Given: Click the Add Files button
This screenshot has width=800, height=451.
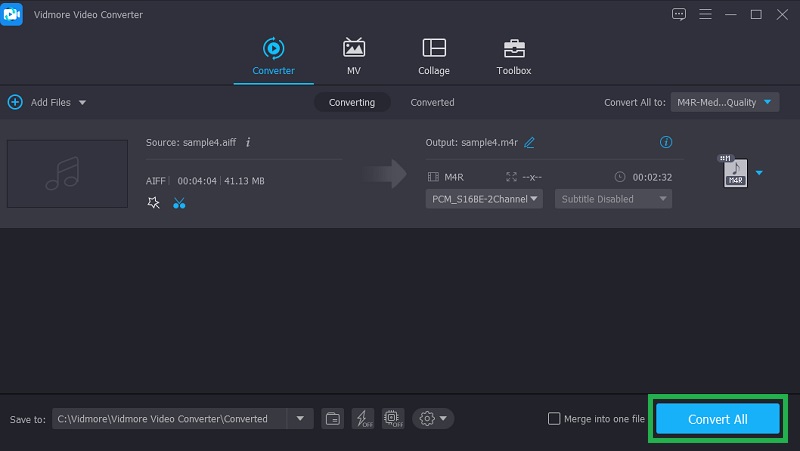Looking at the screenshot, I should [46, 102].
